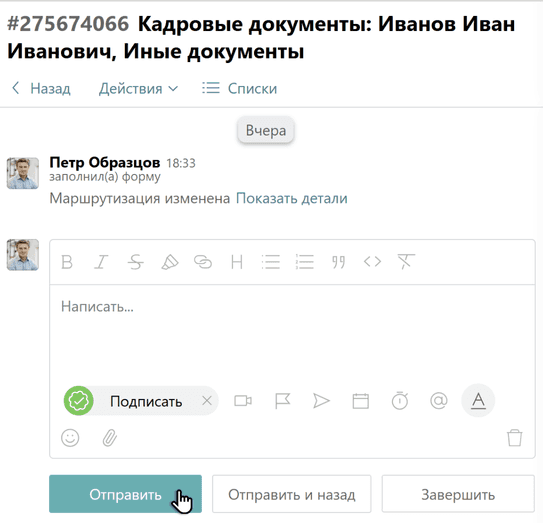Apply bold formatting in the editor
This screenshot has width=543, height=523.
click(x=67, y=262)
